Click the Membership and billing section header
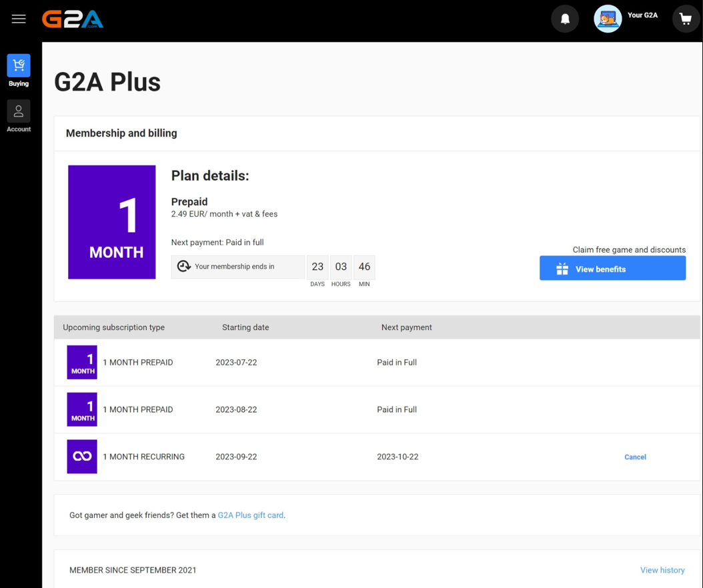This screenshot has width=703, height=588. [x=121, y=133]
